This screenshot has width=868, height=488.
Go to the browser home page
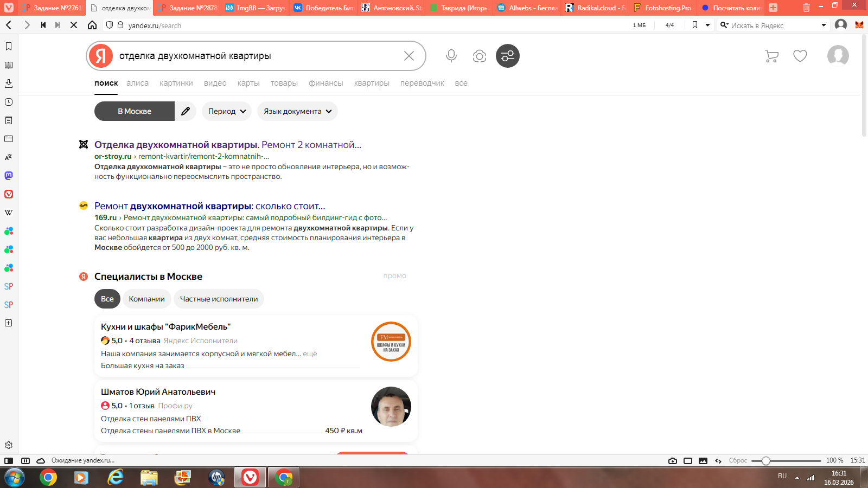(x=92, y=25)
